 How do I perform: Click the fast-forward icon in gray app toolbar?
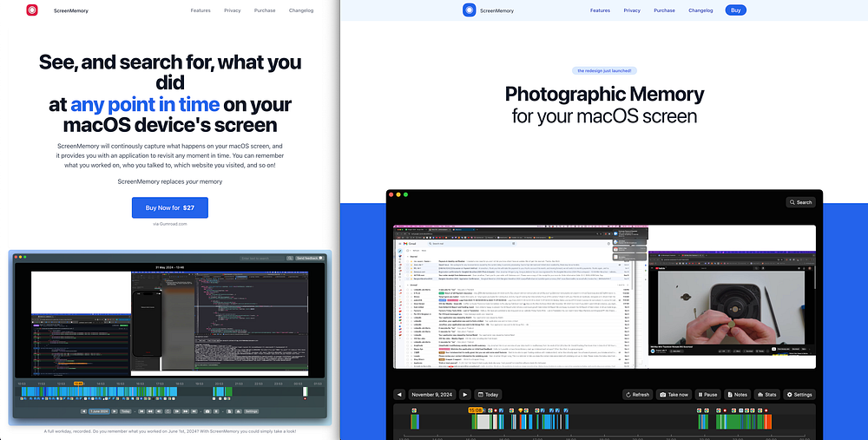[x=186, y=411]
